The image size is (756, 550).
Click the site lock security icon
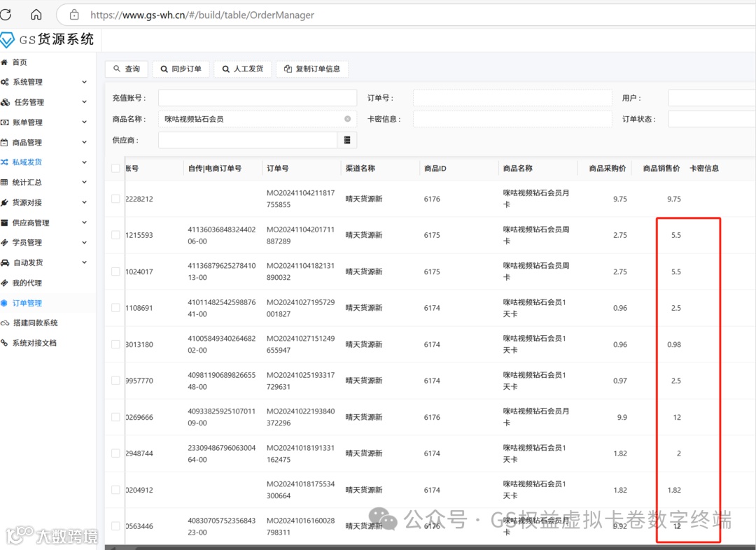pos(74,15)
